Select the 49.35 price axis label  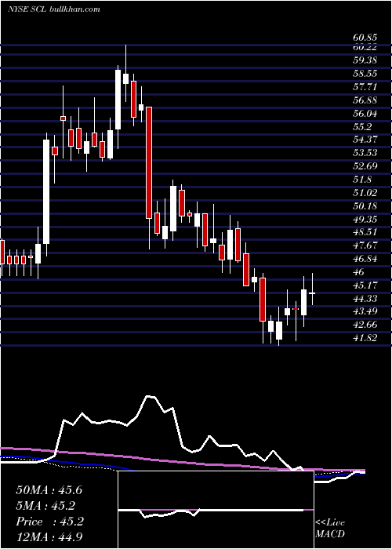point(365,219)
